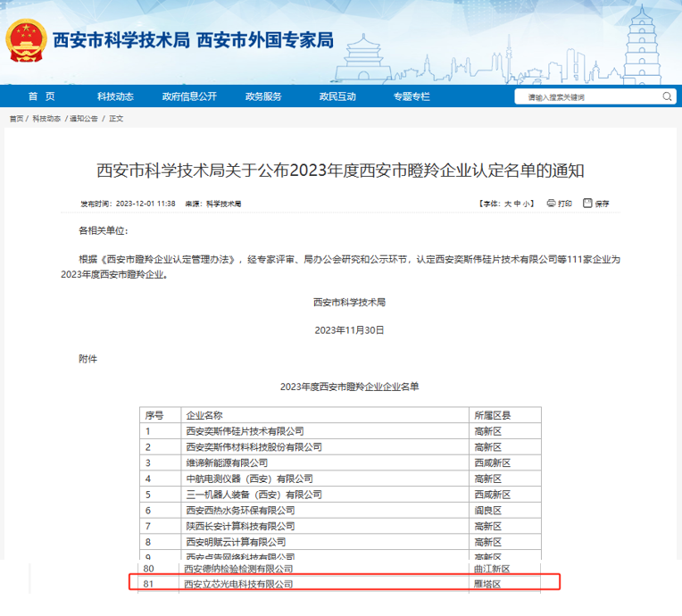Viewport: 682px width, 616px height.
Task: Select table row 西安立芯光电科技有限公司
Action: pos(237,584)
